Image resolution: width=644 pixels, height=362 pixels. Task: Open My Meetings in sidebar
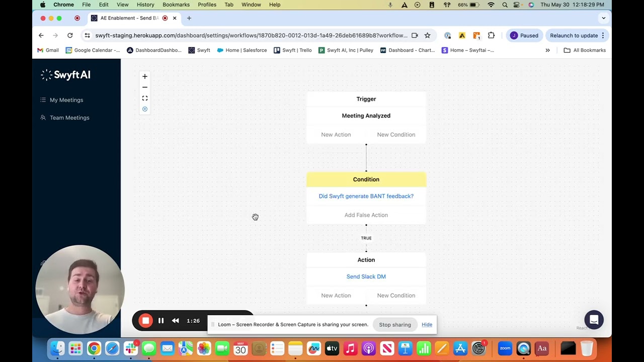tap(66, 100)
